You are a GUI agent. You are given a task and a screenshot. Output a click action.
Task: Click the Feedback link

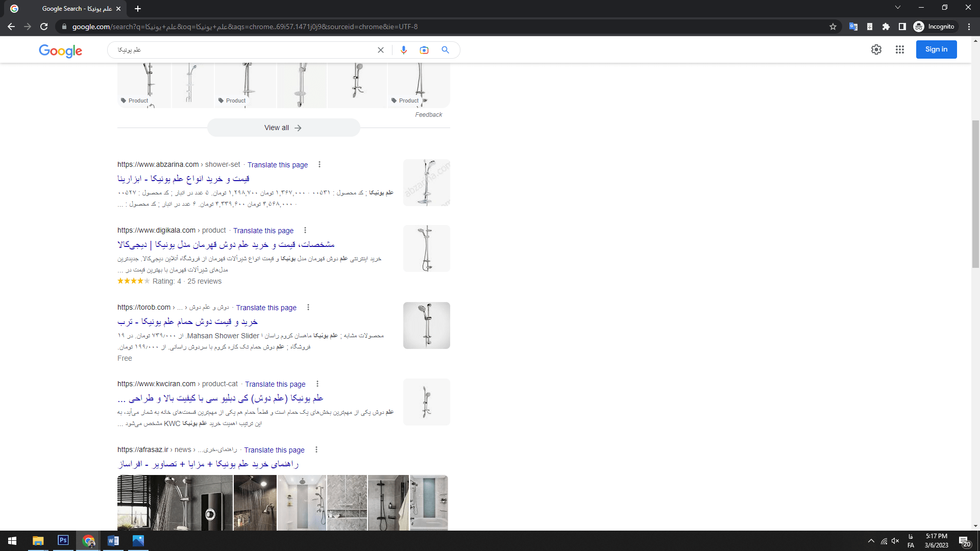pyautogui.click(x=429, y=115)
